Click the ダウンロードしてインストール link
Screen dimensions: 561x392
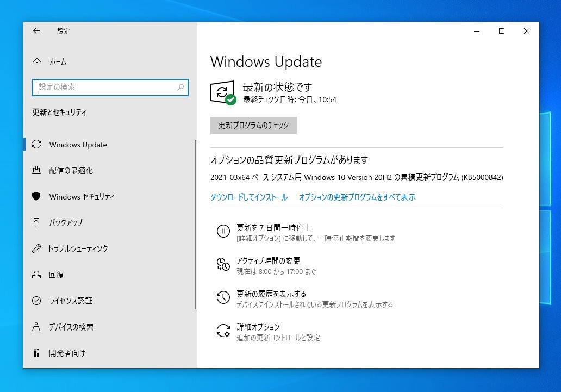248,197
